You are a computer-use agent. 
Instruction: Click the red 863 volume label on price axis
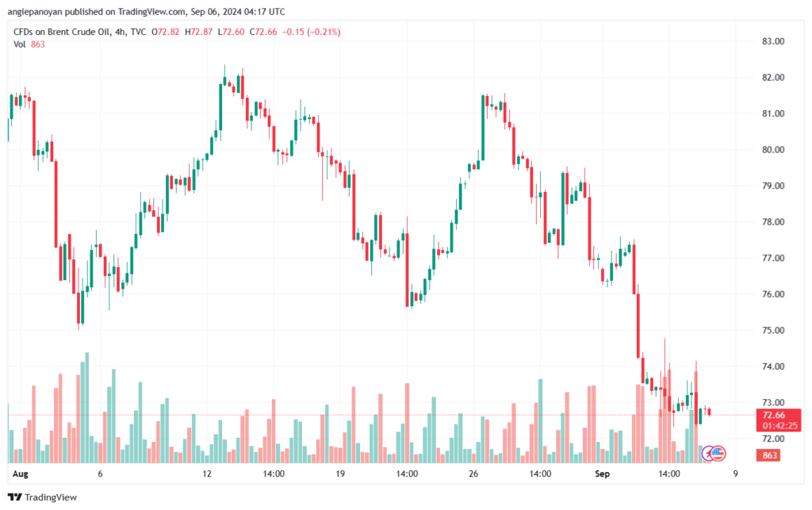[x=768, y=455]
